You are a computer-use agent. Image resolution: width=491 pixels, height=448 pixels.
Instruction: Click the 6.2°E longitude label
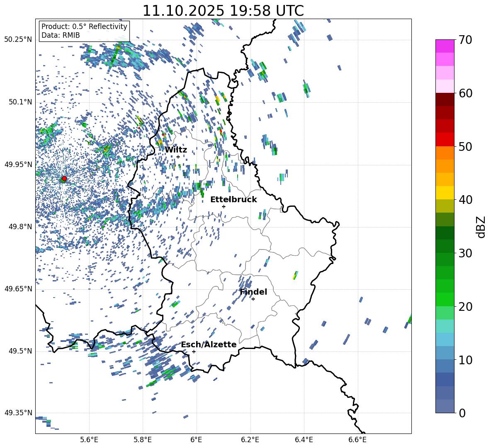click(250, 440)
